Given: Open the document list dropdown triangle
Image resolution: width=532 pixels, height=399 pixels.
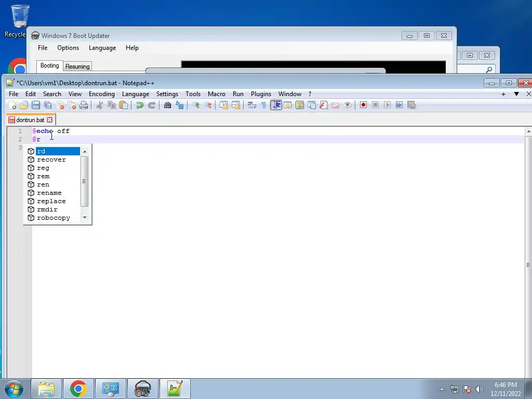Looking at the screenshot, I should tap(516, 94).
